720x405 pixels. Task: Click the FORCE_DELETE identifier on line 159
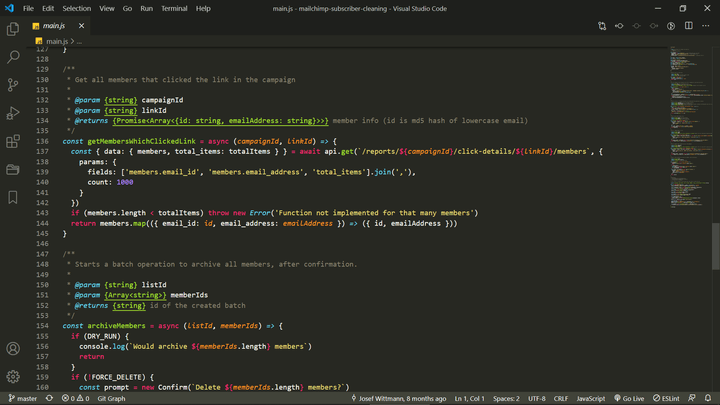click(116, 377)
